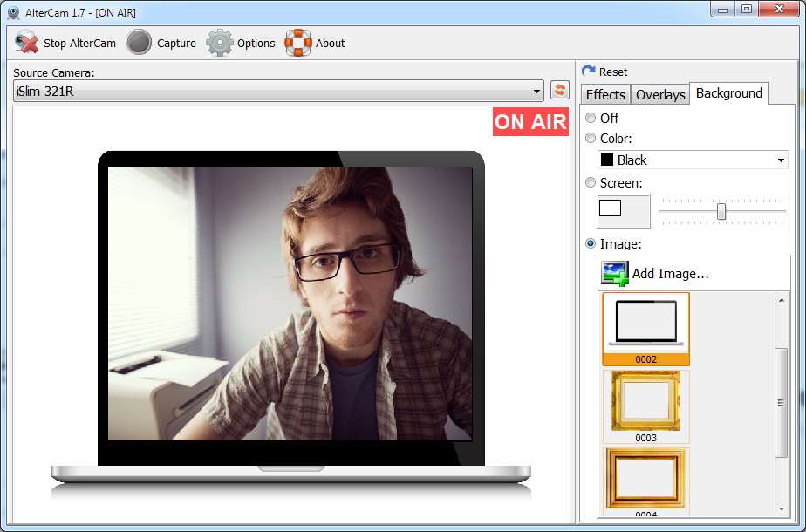Click the Stop AlterCam webcam icon
The width and height of the screenshot is (806, 532).
click(27, 43)
